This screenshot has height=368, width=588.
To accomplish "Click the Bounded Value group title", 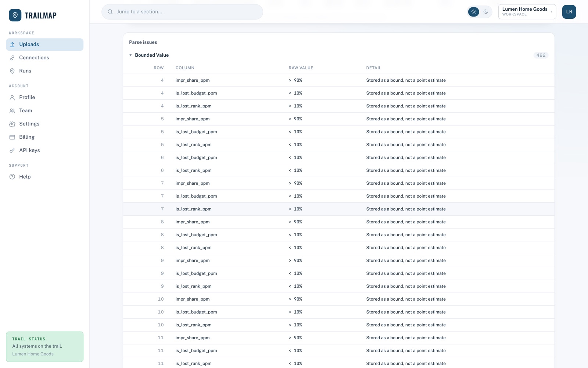I will tap(152, 55).
